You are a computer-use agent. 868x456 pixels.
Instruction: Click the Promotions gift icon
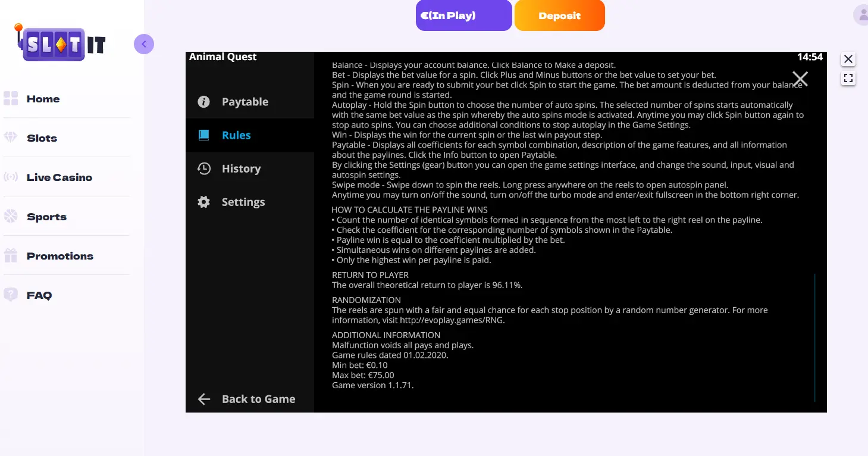(x=11, y=255)
